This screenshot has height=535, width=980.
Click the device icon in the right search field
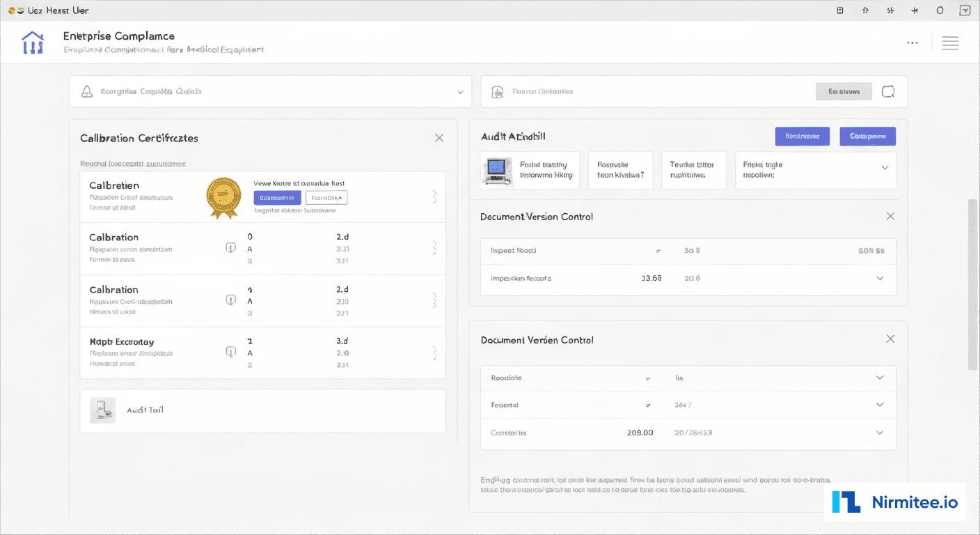pyautogui.click(x=496, y=91)
